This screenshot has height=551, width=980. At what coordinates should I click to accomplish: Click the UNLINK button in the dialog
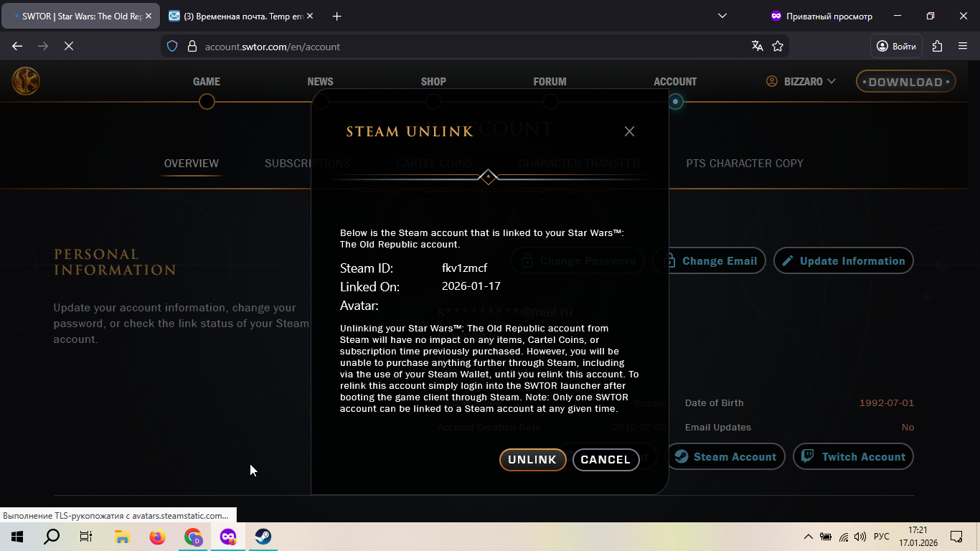(533, 460)
